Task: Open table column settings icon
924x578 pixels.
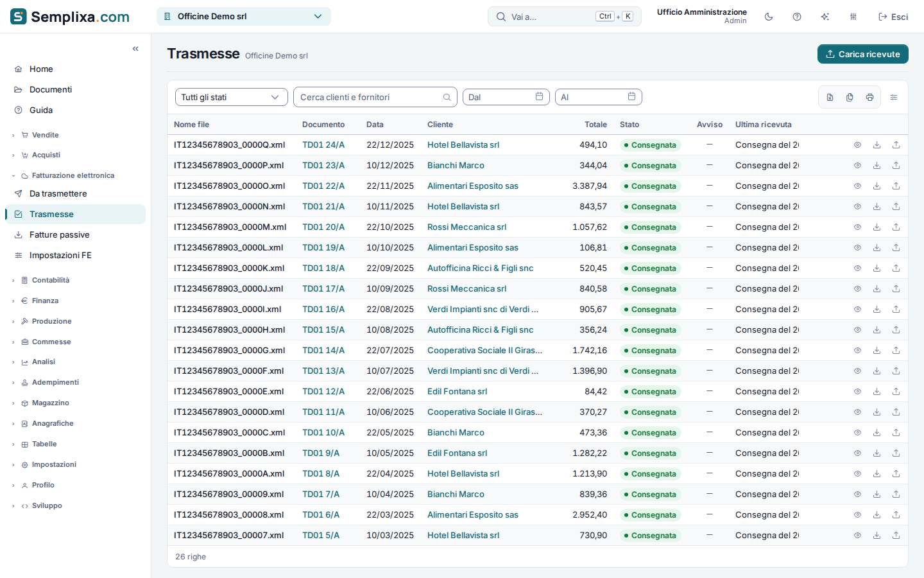Action: (x=894, y=97)
